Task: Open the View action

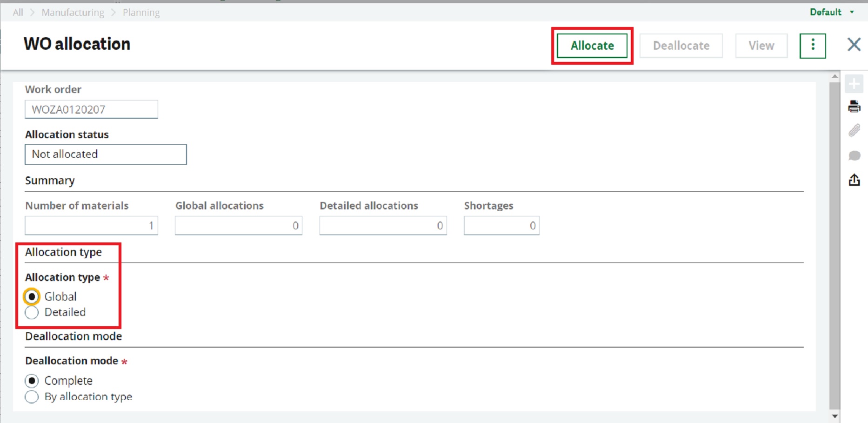Action: pyautogui.click(x=761, y=45)
